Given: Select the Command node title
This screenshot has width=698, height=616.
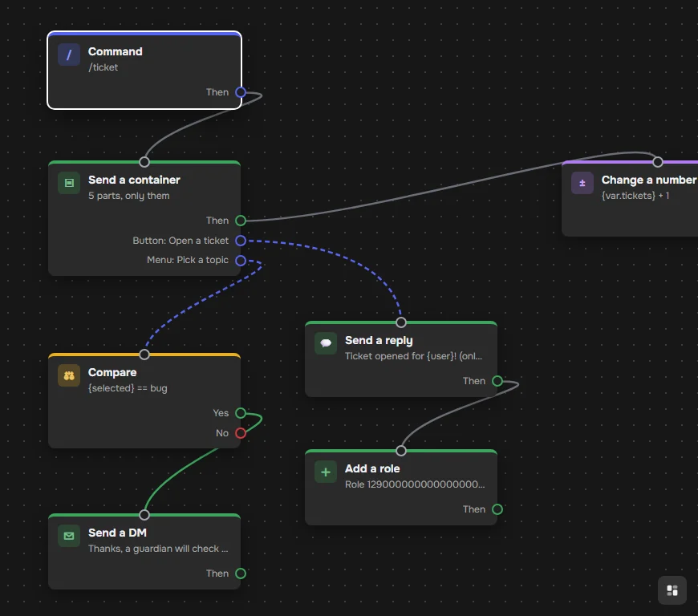Looking at the screenshot, I should [116, 51].
